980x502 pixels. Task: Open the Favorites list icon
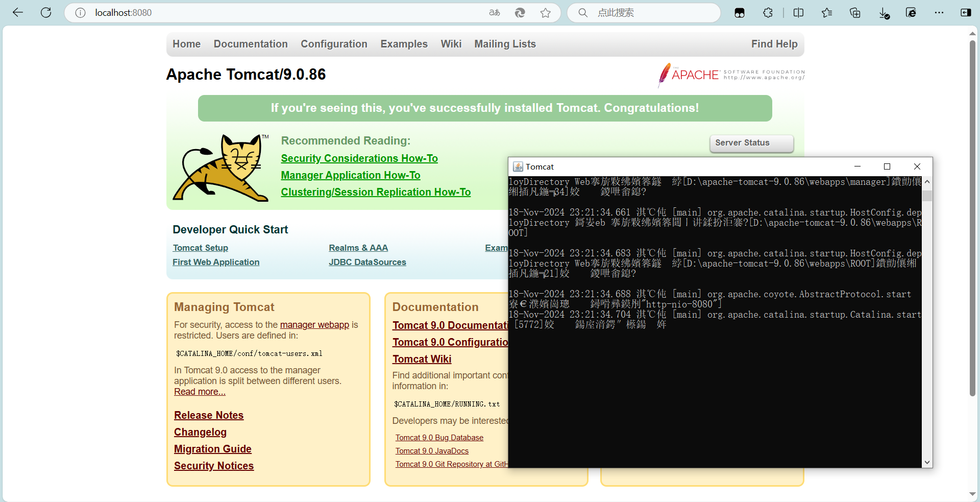coord(827,13)
